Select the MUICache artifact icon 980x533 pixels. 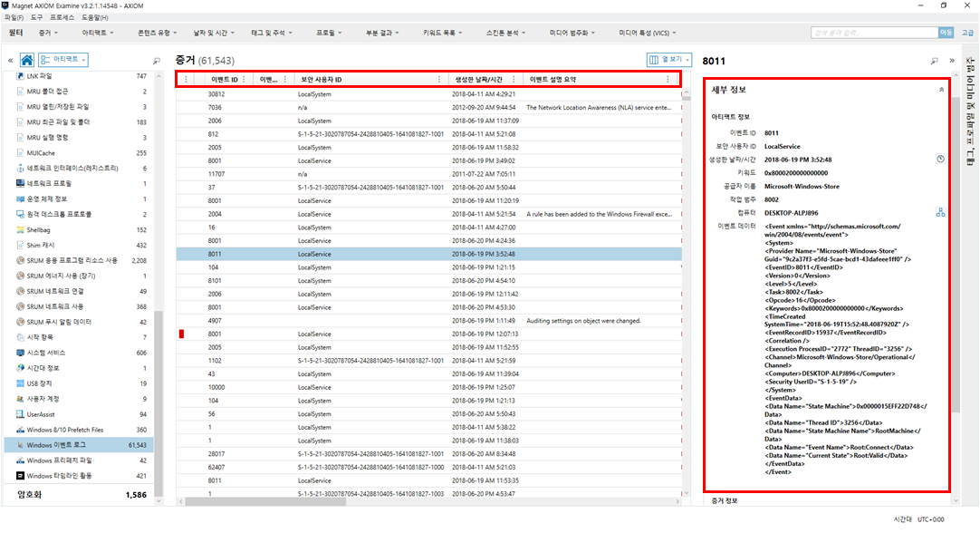[x=20, y=152]
